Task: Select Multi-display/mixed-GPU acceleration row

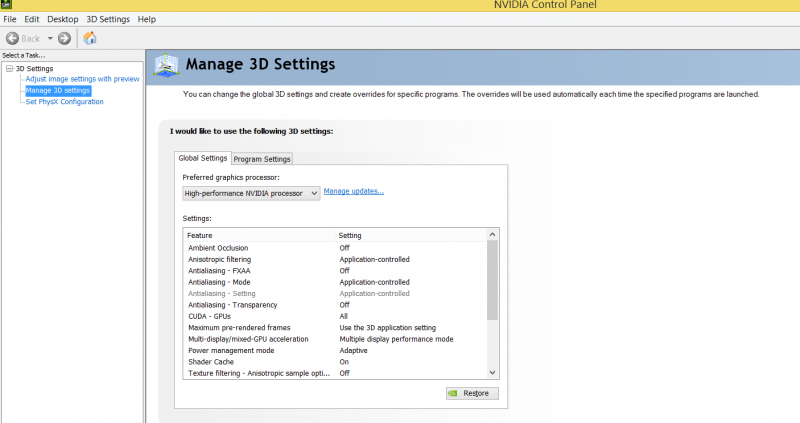Action: tap(335, 339)
